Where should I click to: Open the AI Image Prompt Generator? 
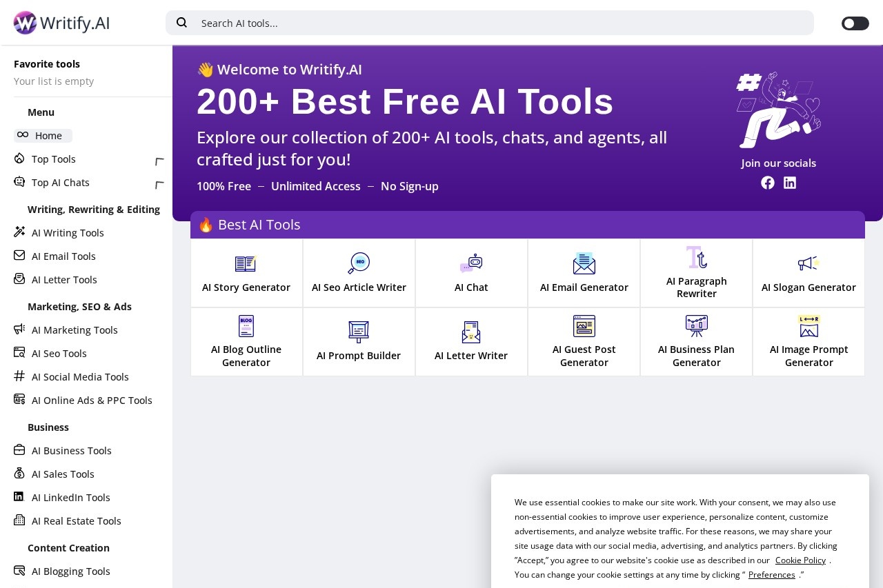(x=808, y=342)
